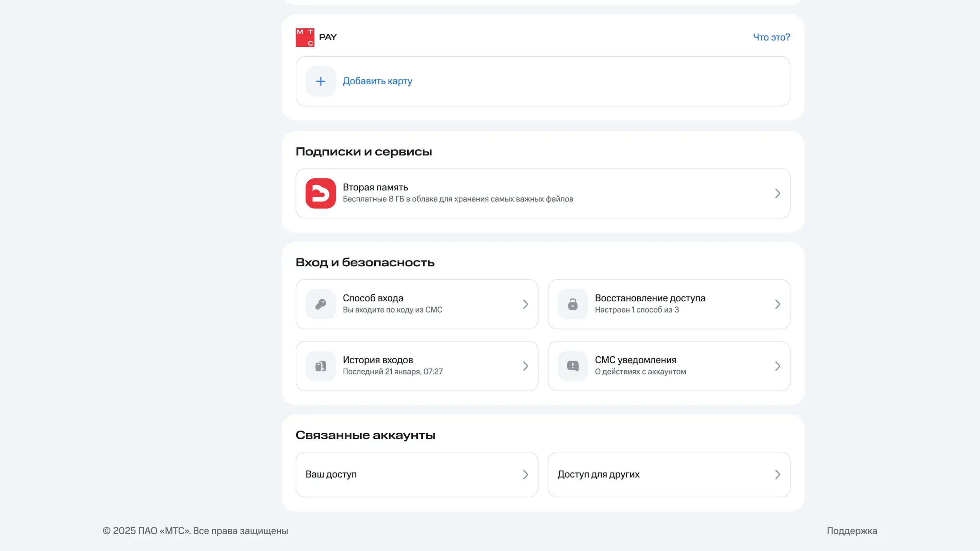Click the Вторая память title text

(x=375, y=187)
